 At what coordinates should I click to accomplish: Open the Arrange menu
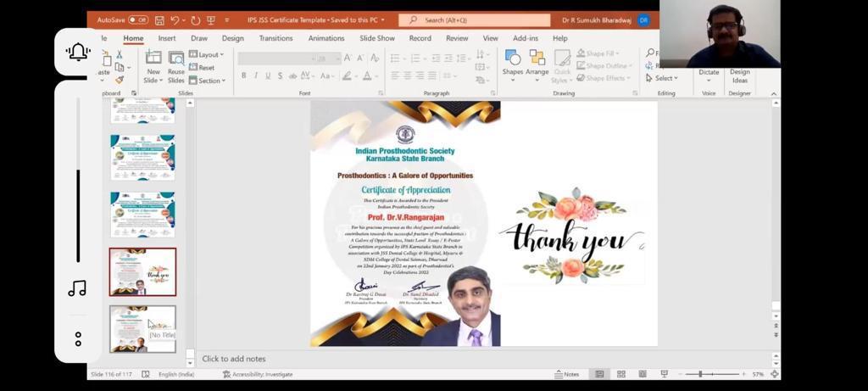(537, 65)
